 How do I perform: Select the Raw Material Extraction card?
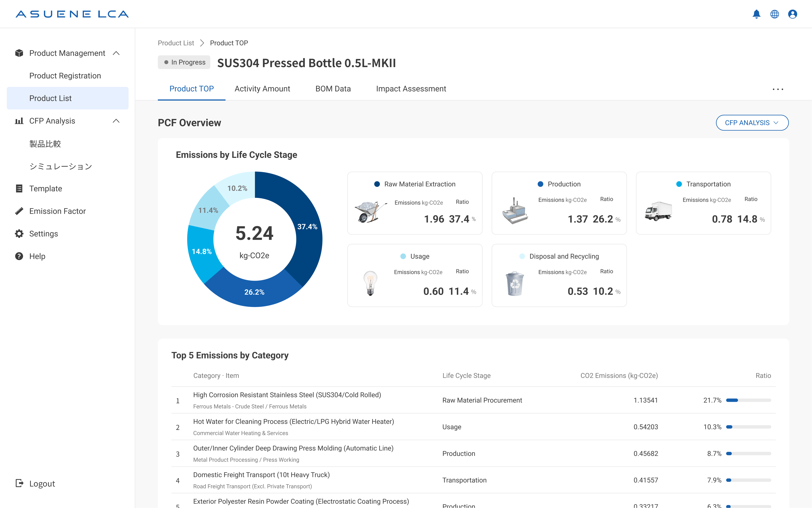(415, 203)
